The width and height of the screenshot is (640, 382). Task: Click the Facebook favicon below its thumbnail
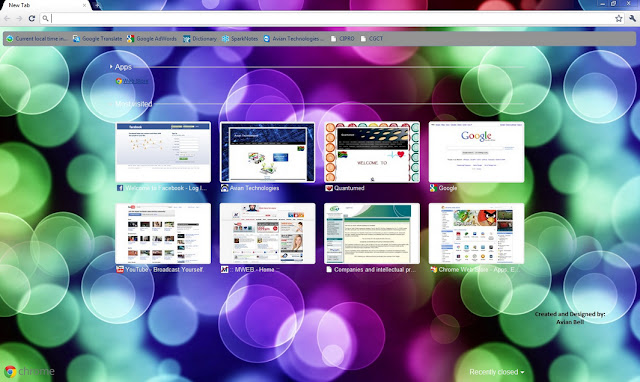120,188
